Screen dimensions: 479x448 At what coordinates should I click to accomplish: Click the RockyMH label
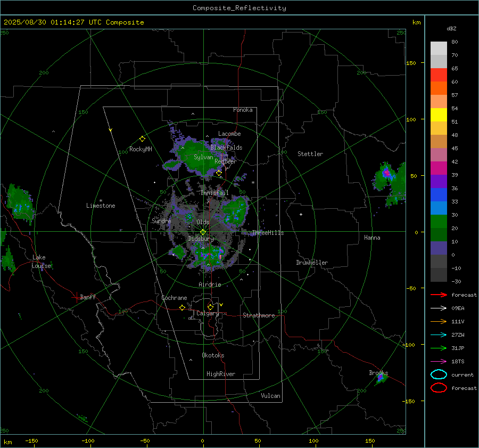[x=141, y=149]
